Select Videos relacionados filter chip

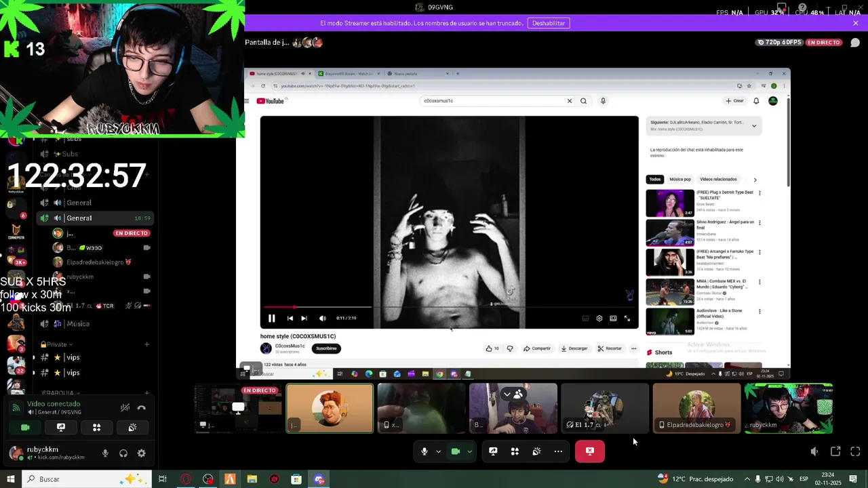coord(718,180)
